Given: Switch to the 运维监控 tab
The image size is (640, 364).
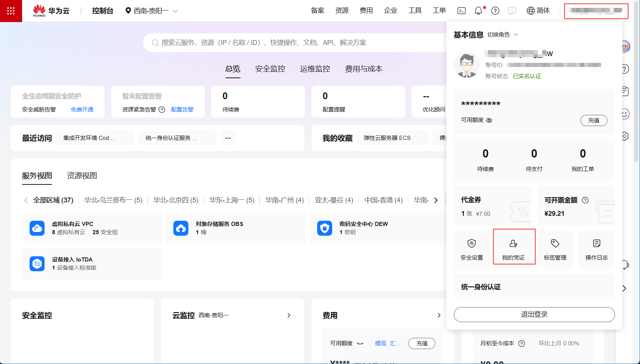Looking at the screenshot, I should [x=315, y=69].
